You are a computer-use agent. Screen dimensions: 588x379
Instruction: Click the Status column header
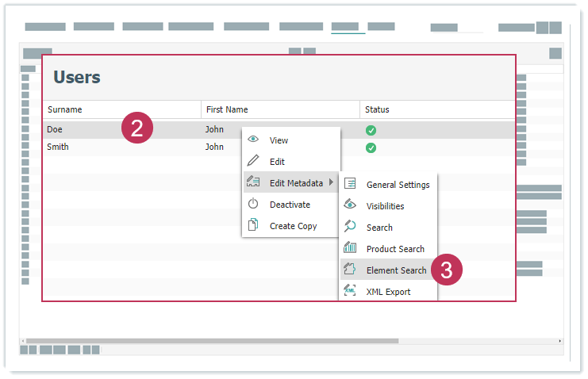click(377, 109)
